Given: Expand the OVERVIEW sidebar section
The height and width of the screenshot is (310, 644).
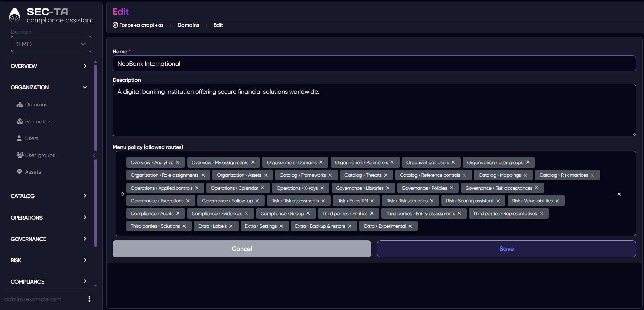Looking at the screenshot, I should [x=49, y=66].
